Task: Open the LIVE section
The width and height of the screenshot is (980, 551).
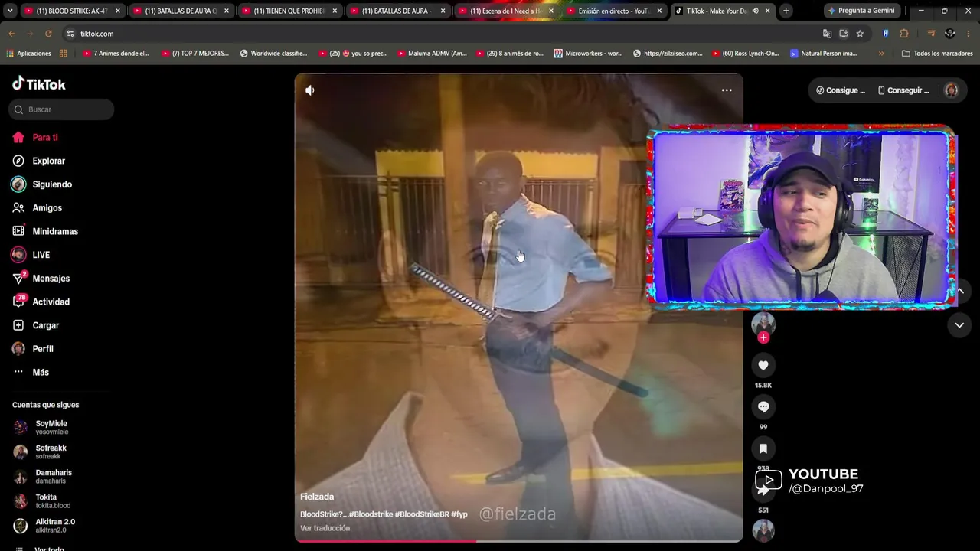Action: 31,255
